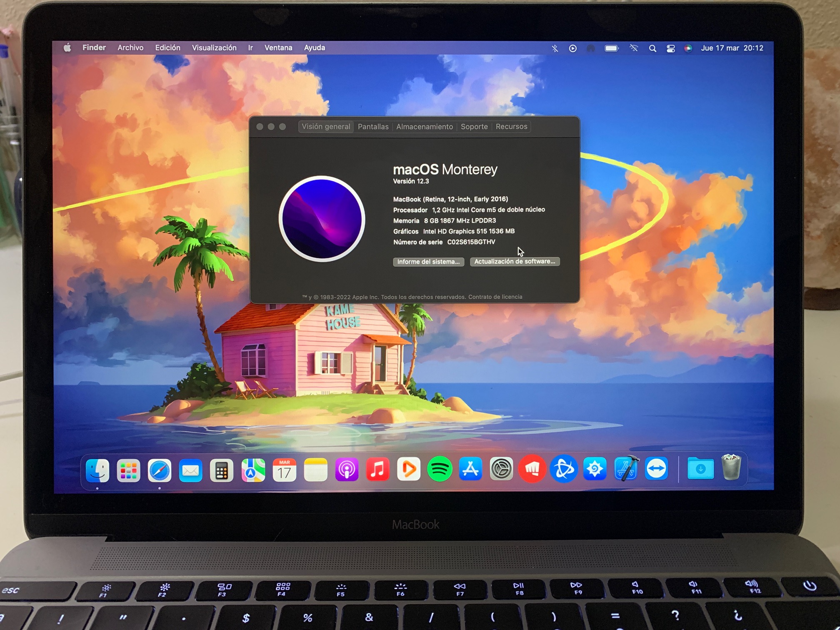The image size is (840, 630).
Task: Open the Ir menu
Action: (250, 48)
